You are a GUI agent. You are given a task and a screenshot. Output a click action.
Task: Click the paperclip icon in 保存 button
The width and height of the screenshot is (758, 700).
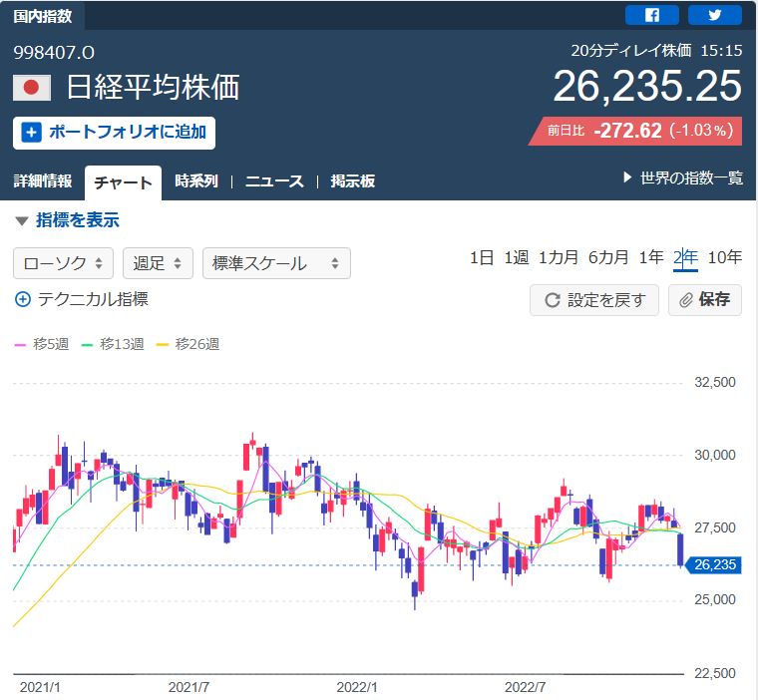coord(686,300)
